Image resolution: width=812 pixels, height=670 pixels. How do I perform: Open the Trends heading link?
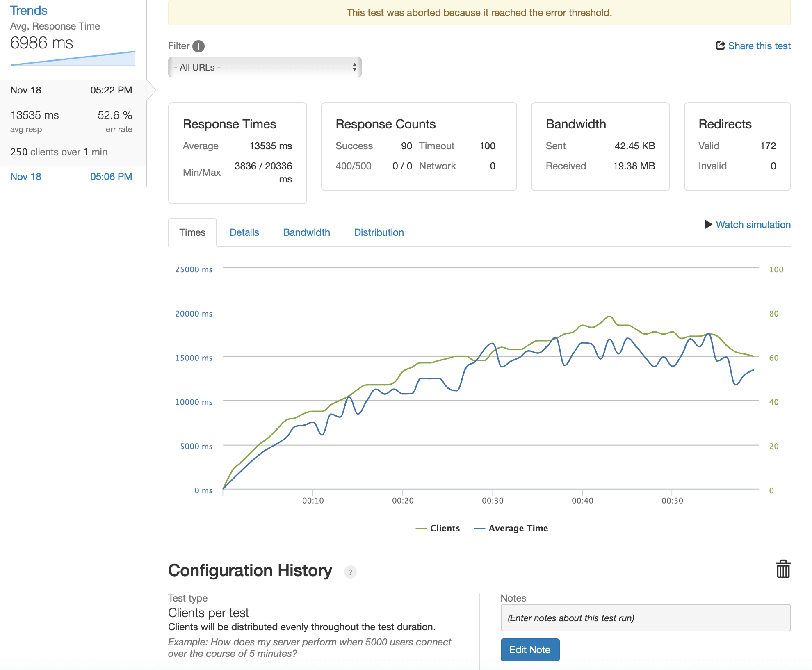[29, 10]
